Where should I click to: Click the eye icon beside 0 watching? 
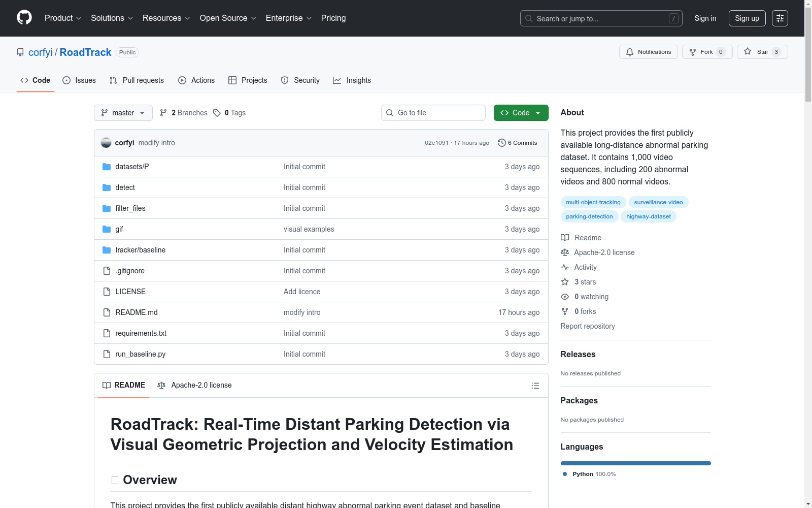[x=565, y=297]
